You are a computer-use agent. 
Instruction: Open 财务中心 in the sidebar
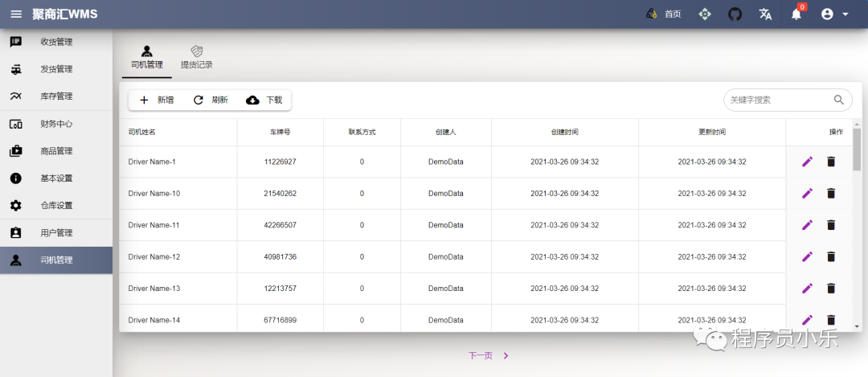(x=56, y=124)
